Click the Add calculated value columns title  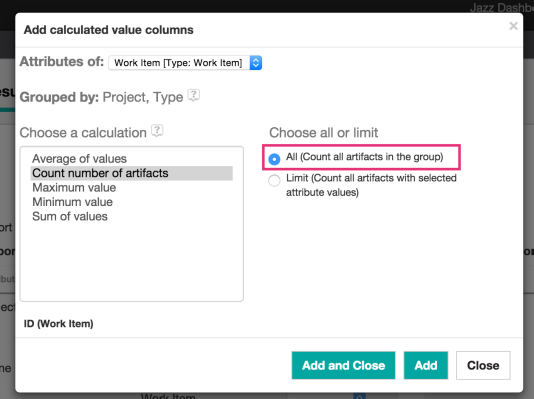tap(108, 30)
